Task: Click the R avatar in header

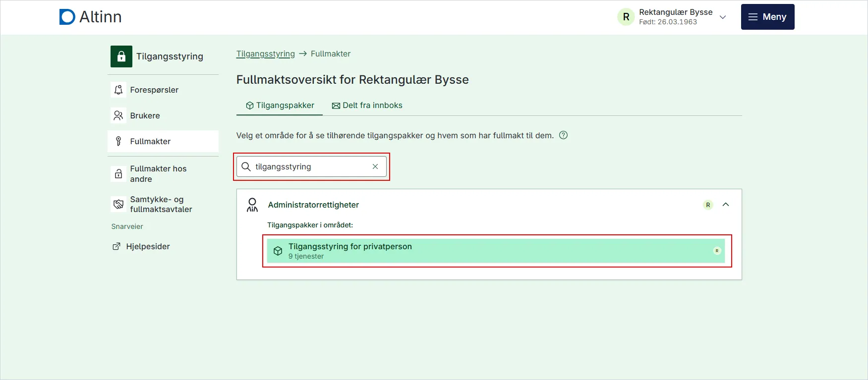Action: (x=626, y=17)
